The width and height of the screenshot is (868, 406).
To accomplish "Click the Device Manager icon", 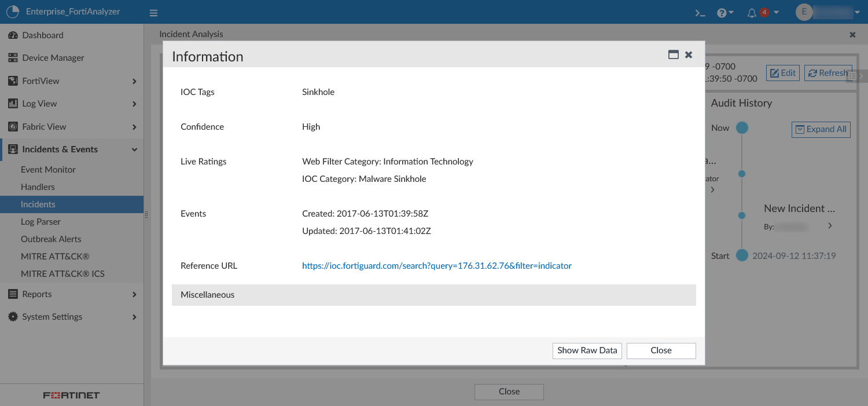I will 13,58.
